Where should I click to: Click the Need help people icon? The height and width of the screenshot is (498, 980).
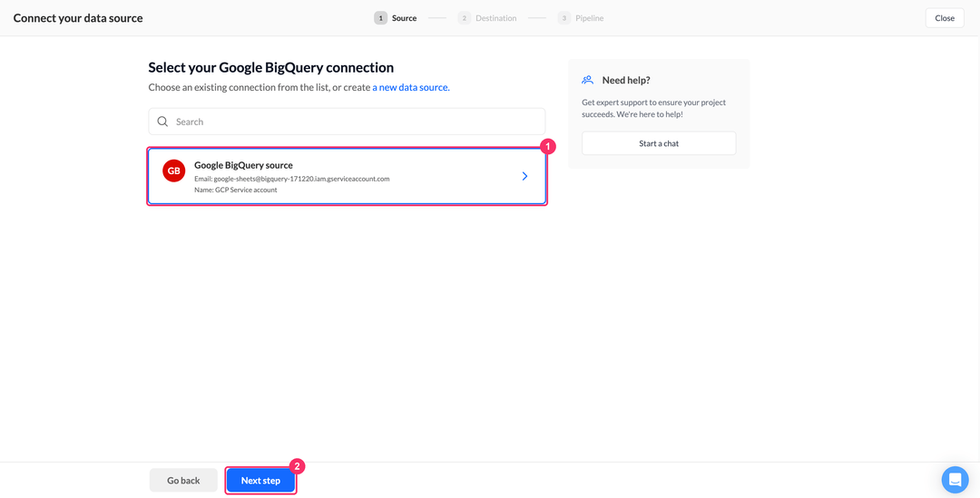pos(587,80)
